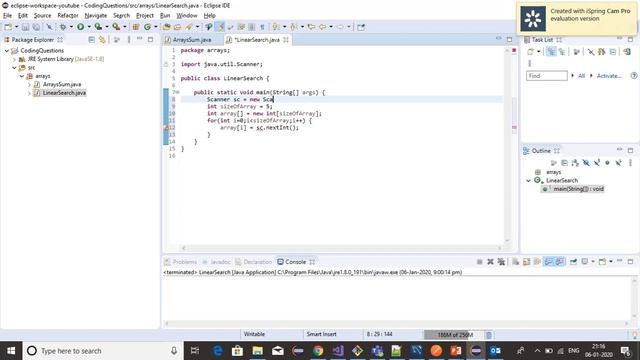The image size is (640, 360).
Task: Open the New Java Class dropdown arrow
Action: coord(156,27)
